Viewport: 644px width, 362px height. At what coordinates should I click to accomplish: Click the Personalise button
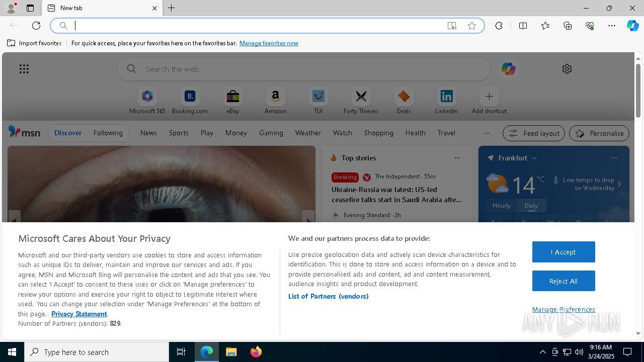pos(599,133)
